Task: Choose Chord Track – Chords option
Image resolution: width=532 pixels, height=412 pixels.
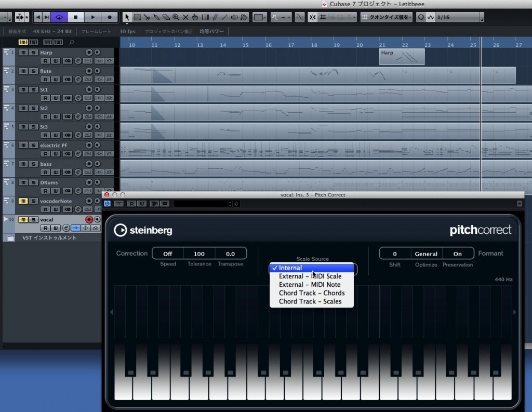Action: tap(312, 293)
